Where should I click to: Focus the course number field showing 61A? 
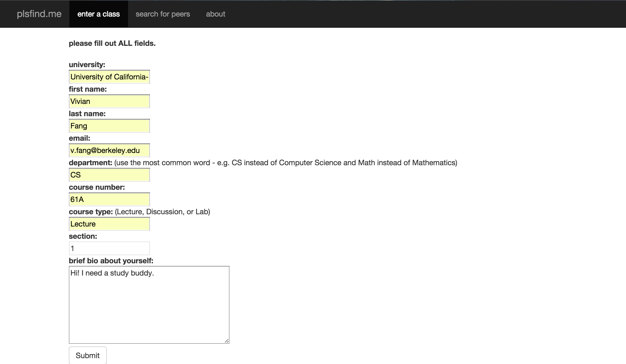click(x=109, y=199)
